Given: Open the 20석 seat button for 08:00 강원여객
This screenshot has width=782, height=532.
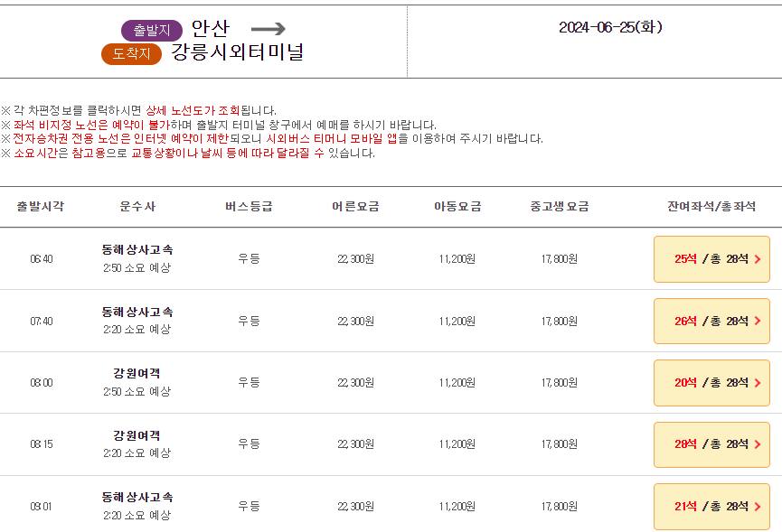Looking at the screenshot, I should [711, 382].
